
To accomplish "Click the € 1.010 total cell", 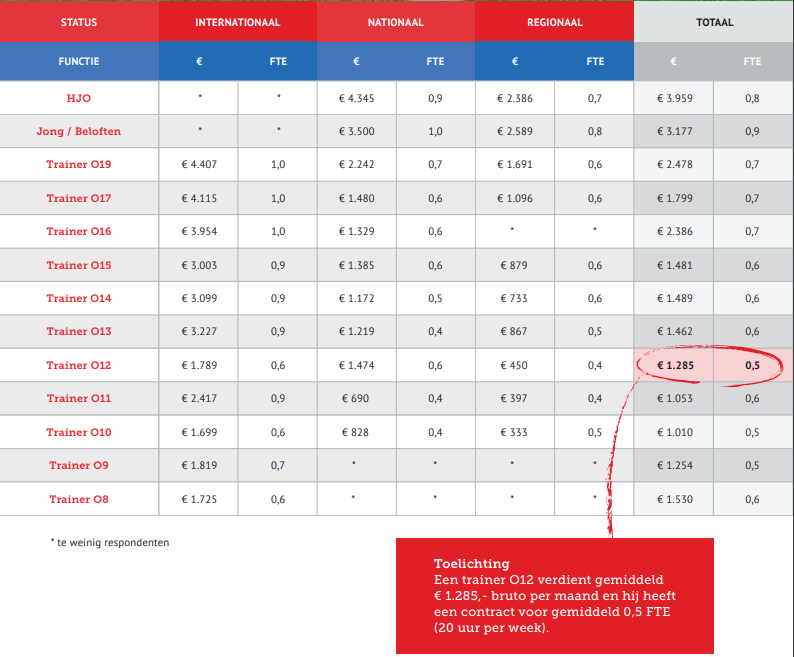I will pos(674,432).
